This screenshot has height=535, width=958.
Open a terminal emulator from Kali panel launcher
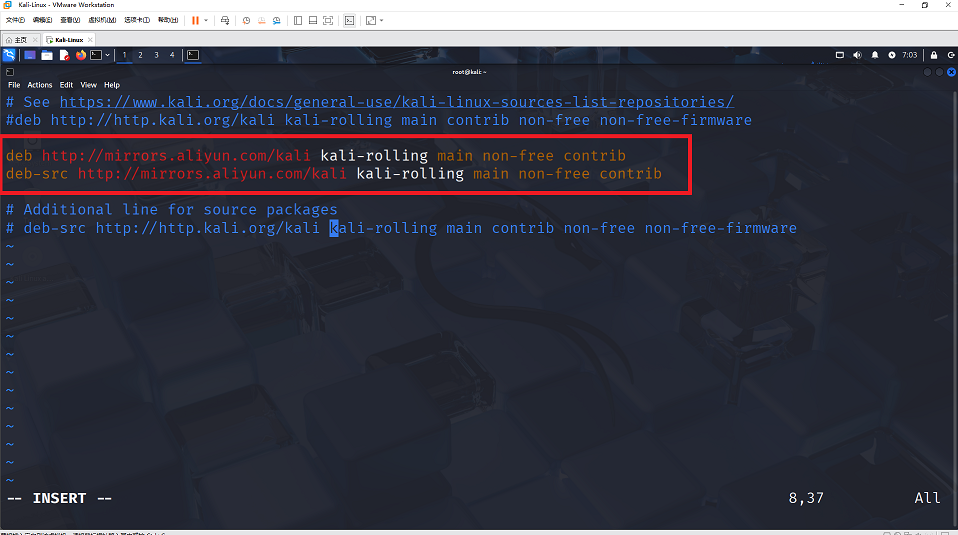(96, 55)
